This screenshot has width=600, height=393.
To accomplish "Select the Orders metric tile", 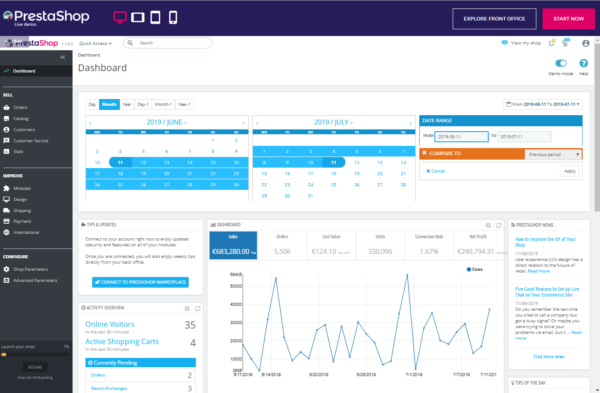I will coord(282,245).
